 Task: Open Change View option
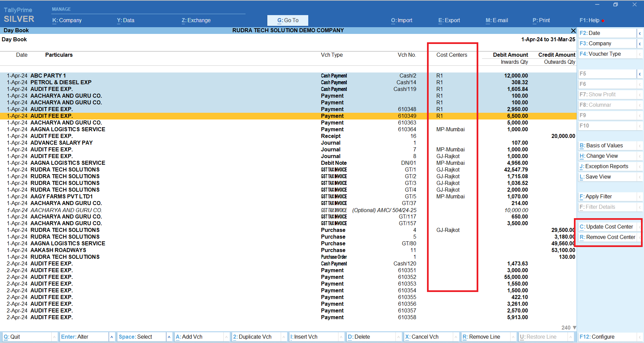click(x=599, y=156)
